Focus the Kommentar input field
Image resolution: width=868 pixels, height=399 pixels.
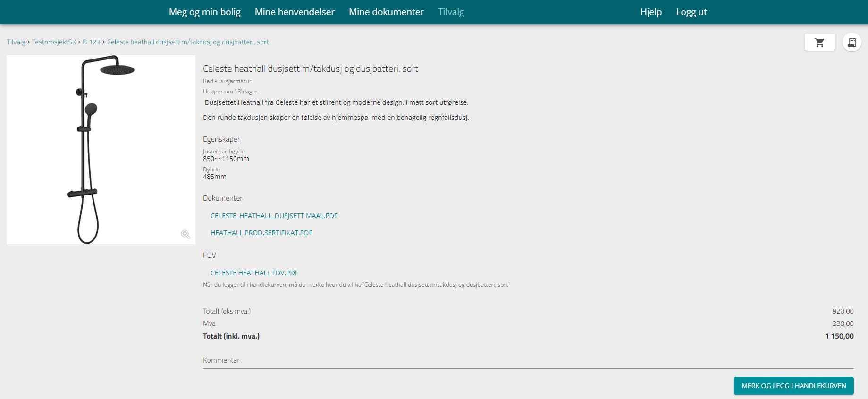pyautogui.click(x=528, y=361)
